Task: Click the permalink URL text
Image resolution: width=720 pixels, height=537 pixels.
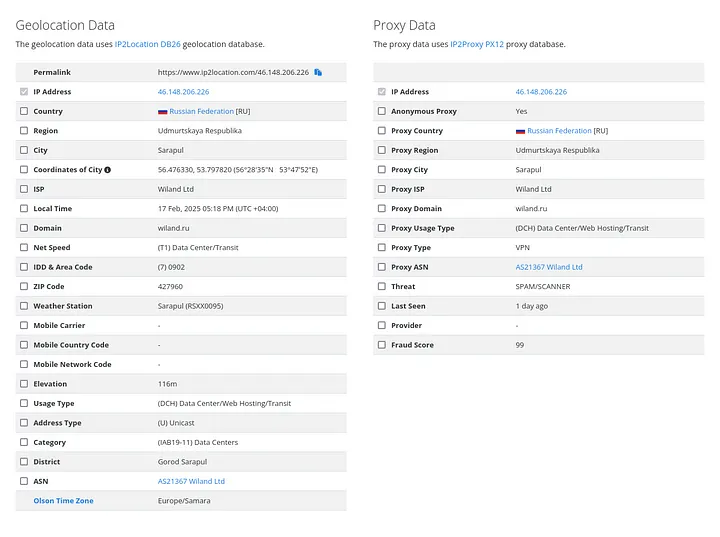Action: pyautogui.click(x=233, y=72)
